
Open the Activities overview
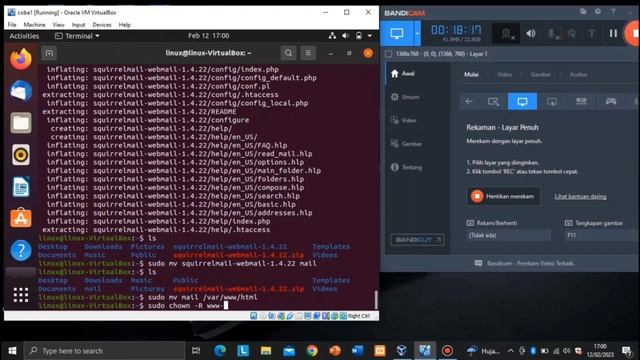[x=24, y=36]
